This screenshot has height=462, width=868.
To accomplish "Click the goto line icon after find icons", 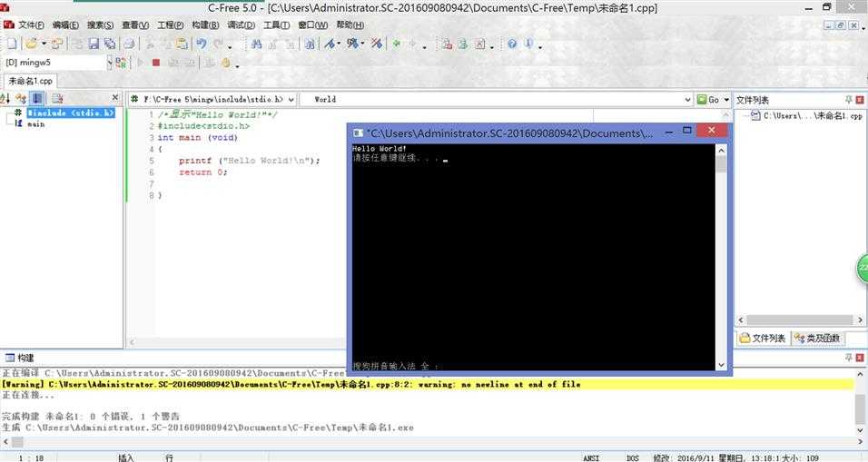I will [x=310, y=44].
